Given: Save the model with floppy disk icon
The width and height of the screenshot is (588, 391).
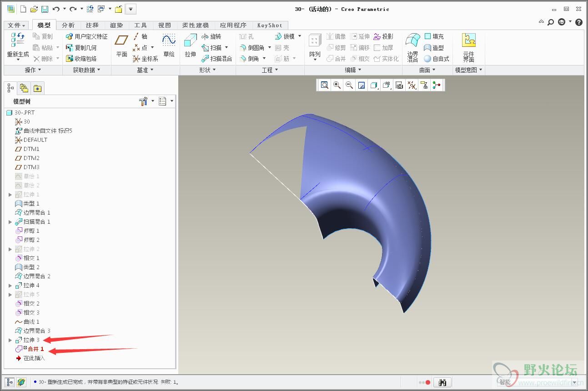Looking at the screenshot, I should pos(45,9).
